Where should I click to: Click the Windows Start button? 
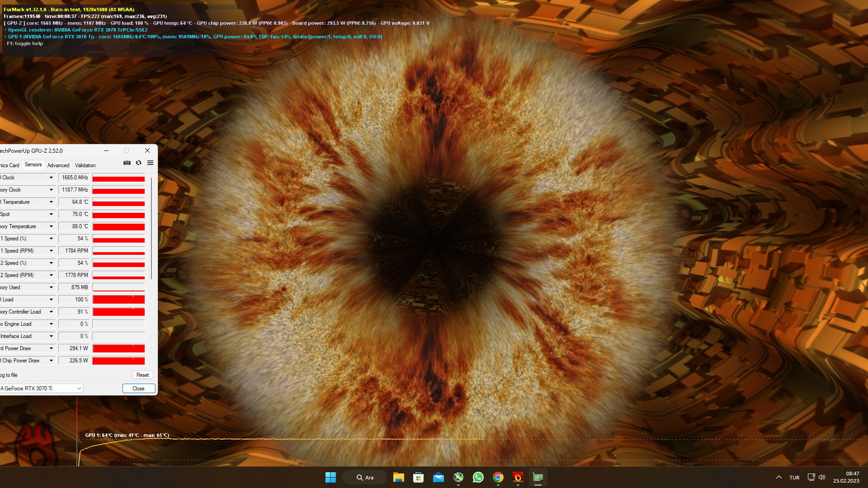click(330, 477)
